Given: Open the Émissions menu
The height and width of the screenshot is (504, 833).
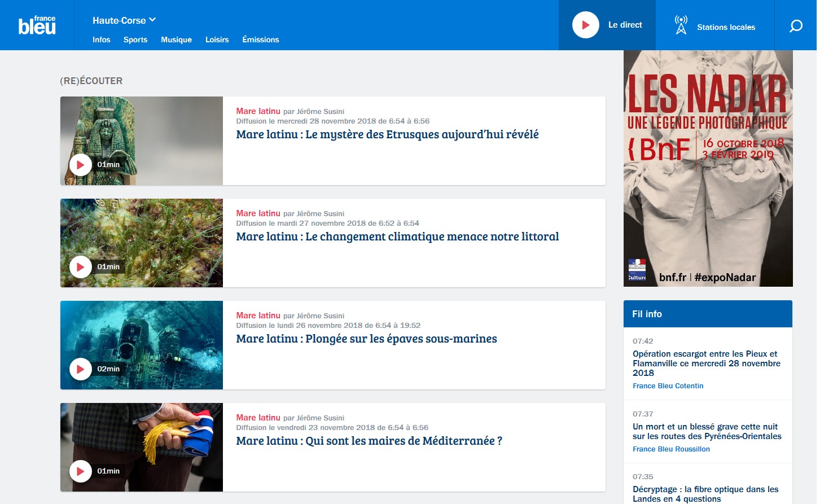Looking at the screenshot, I should 261,40.
